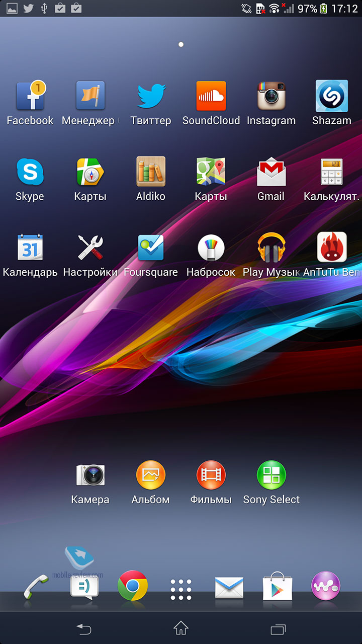Viewport: 362px width, 644px height.
Task: Launch the Aldiko book reader
Action: point(151,172)
